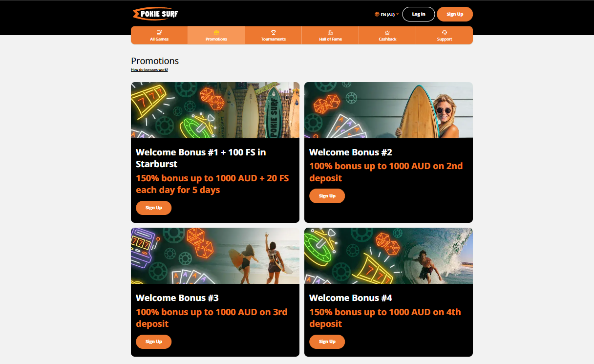Click the Welcome Bonus #3 title
The width and height of the screenshot is (594, 364).
click(177, 298)
